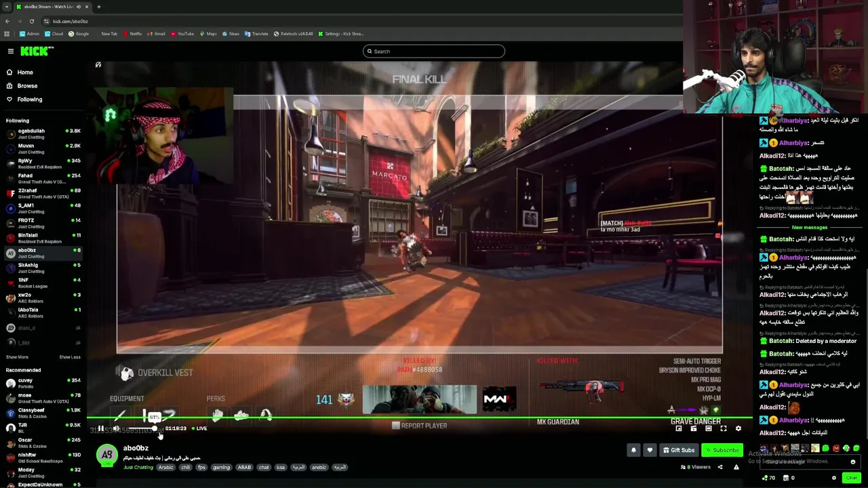The image size is (868, 488).
Task: Focus the Kick search box
Action: (x=434, y=52)
